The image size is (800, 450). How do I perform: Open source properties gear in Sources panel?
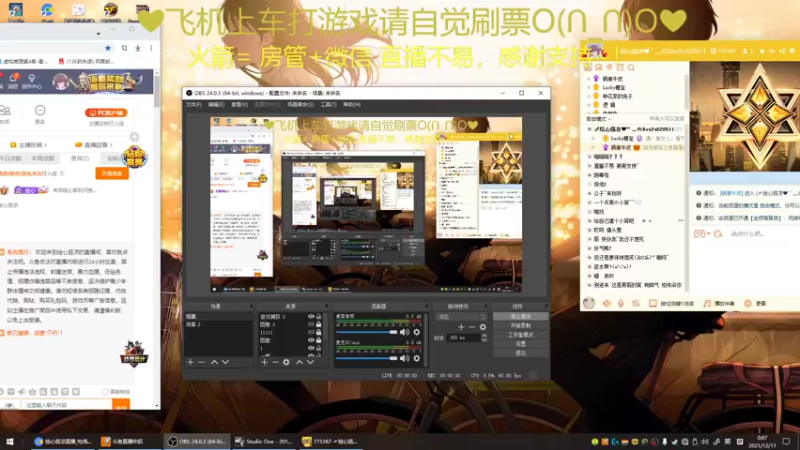(286, 362)
